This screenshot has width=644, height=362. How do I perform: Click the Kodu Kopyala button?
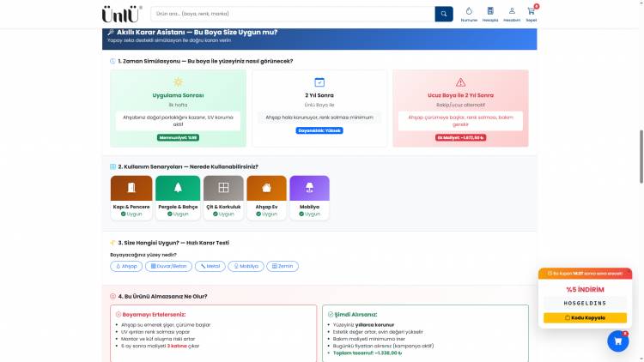585,317
